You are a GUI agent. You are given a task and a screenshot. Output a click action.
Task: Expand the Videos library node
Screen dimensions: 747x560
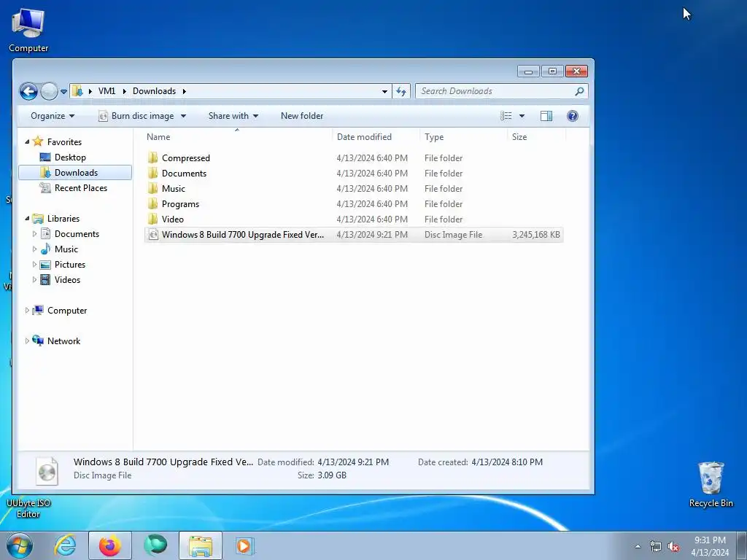point(34,279)
